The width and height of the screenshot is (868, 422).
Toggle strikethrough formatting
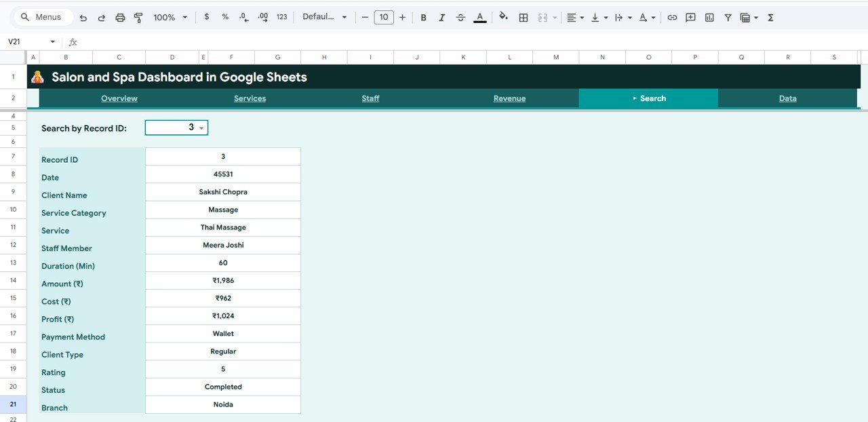click(460, 17)
